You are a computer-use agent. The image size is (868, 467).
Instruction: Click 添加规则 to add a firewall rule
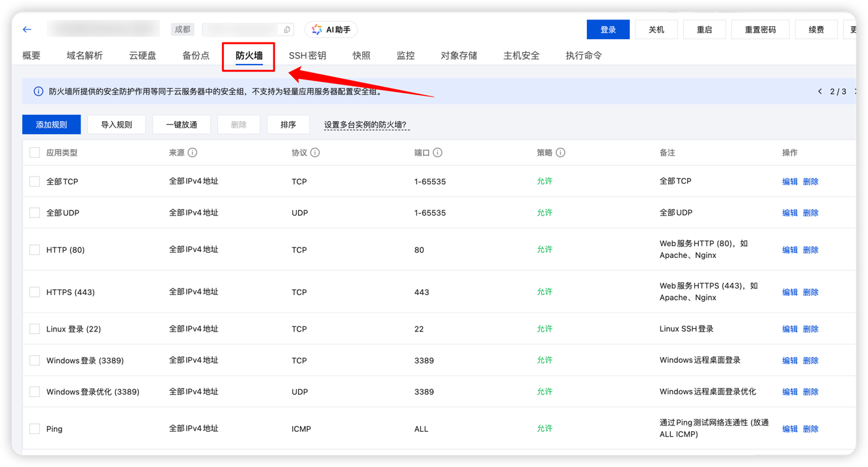51,124
